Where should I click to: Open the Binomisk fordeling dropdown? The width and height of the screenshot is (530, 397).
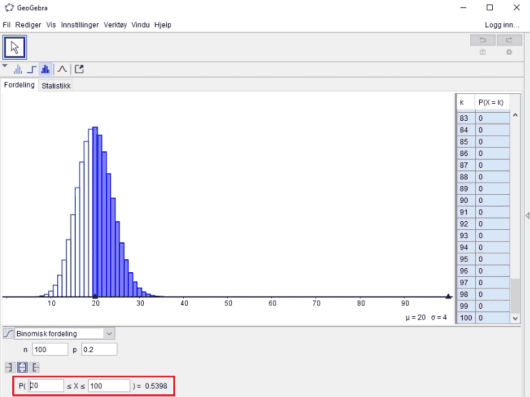[x=65, y=333]
